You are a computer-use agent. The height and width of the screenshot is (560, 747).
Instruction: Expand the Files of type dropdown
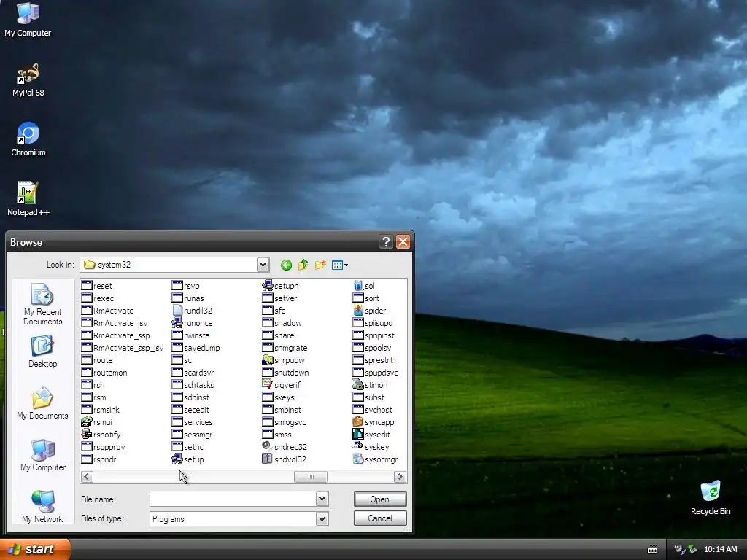pos(322,518)
